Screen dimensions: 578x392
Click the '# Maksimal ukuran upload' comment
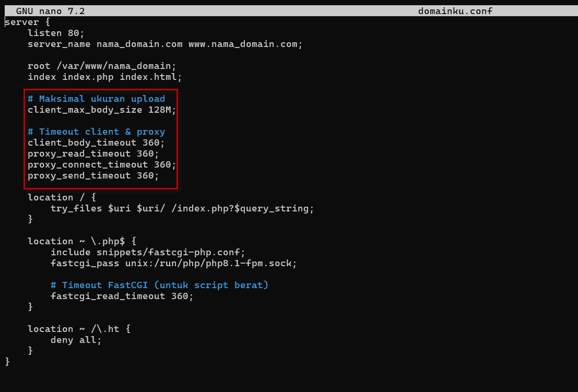(96, 99)
